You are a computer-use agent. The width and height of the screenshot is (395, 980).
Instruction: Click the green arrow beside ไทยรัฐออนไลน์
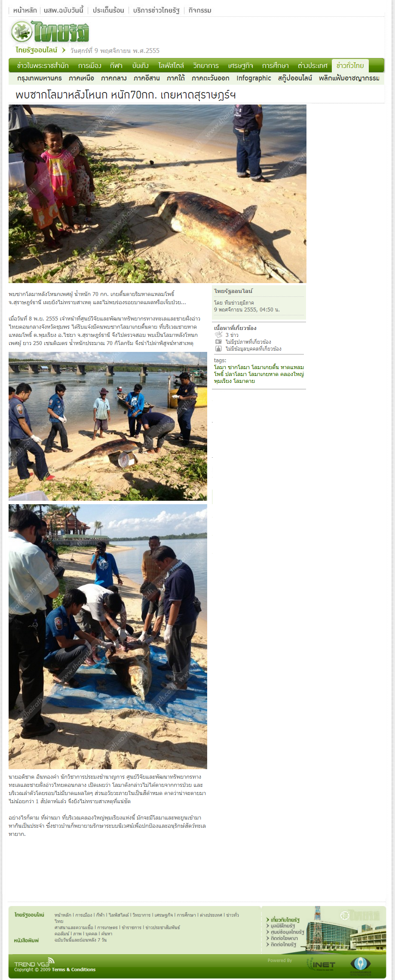pos(64,50)
